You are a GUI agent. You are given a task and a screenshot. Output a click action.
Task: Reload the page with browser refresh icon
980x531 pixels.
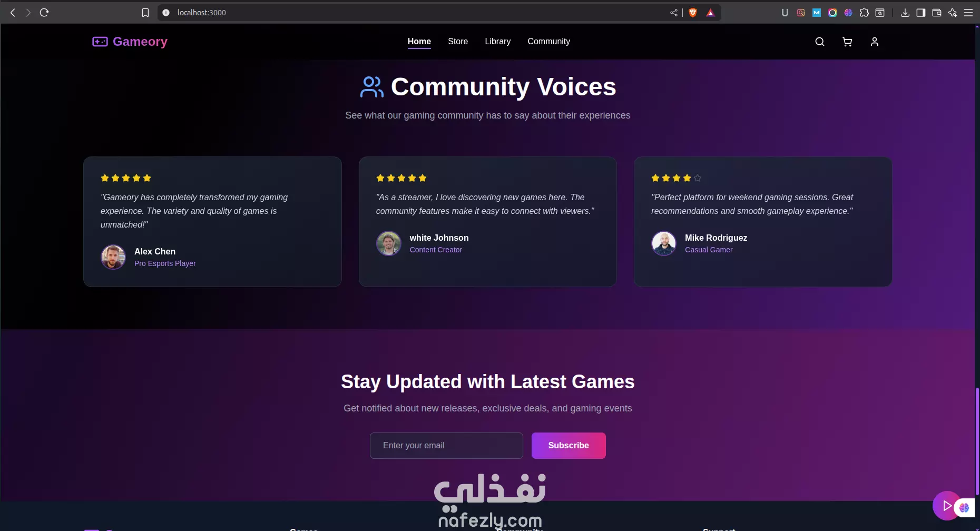[x=44, y=13]
